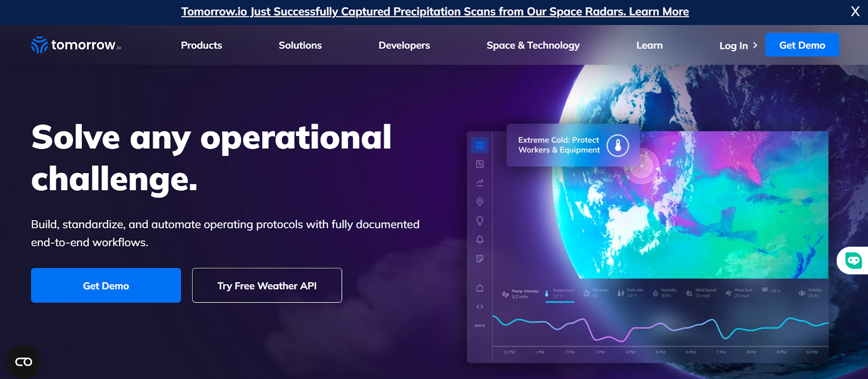The image size is (868, 379).
Task: Select the Feels Like people icon
Action: [621, 293]
